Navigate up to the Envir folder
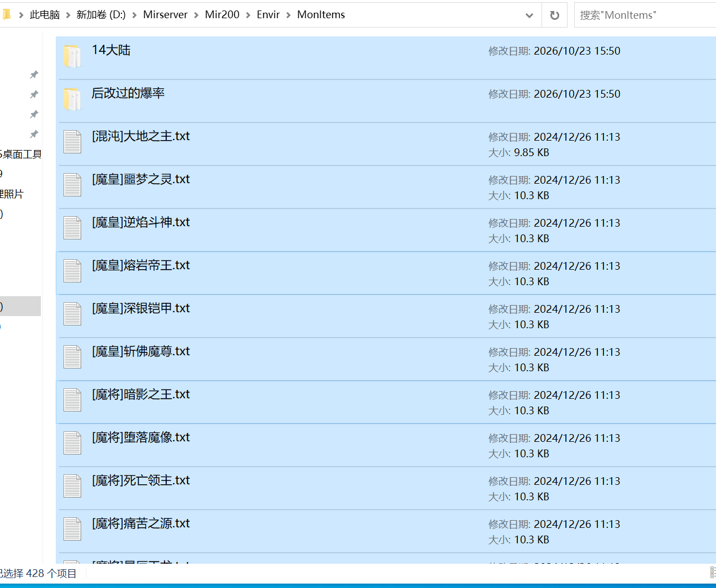Viewport: 716px width, 588px height. pyautogui.click(x=268, y=15)
